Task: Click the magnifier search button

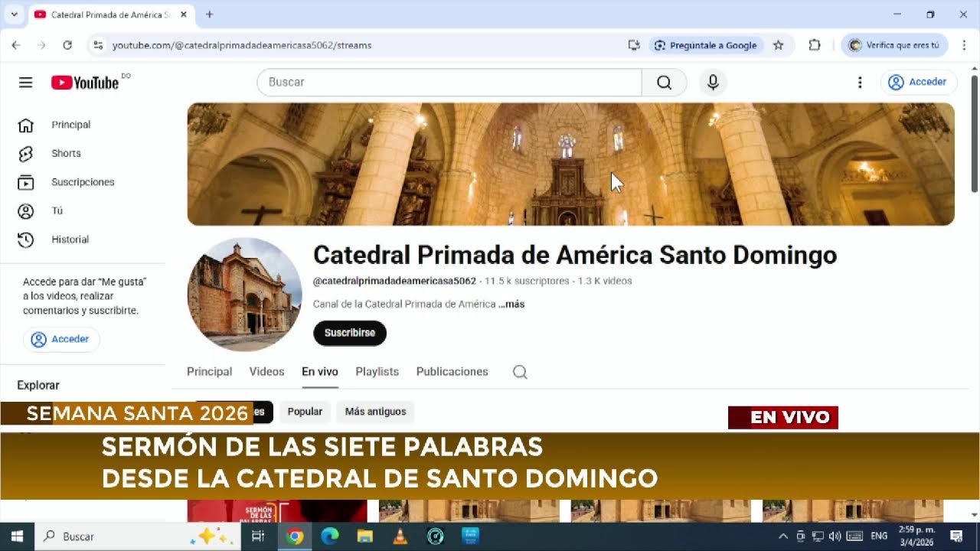Action: [x=664, y=82]
